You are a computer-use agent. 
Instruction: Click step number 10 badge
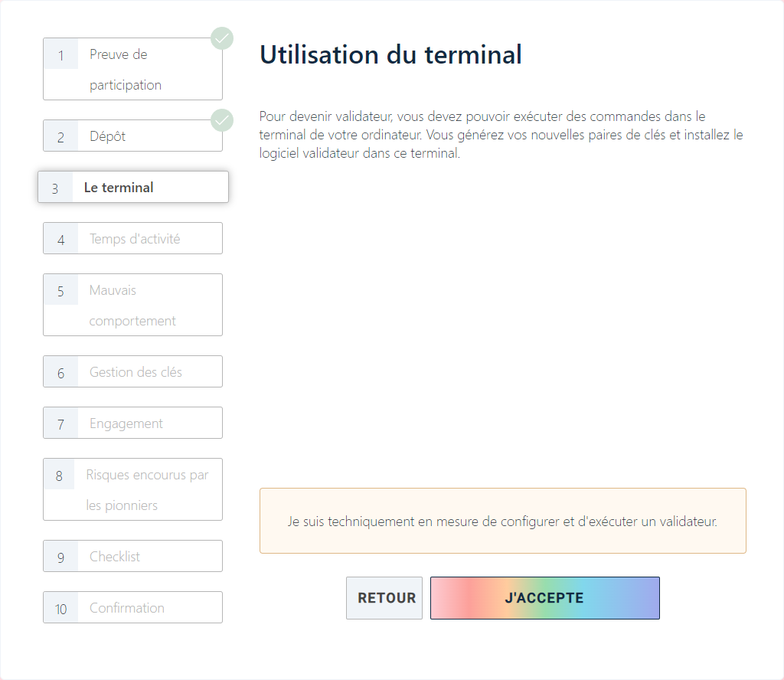(x=61, y=609)
